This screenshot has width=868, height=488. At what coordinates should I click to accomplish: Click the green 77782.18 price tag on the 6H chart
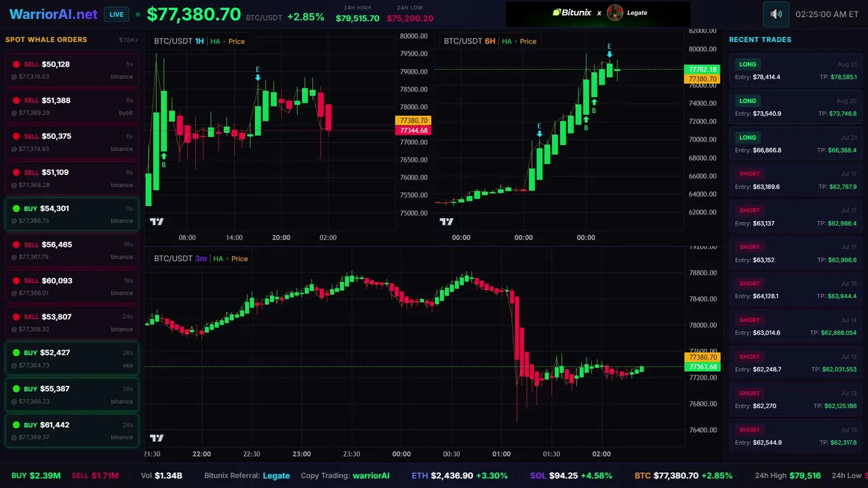pos(703,70)
